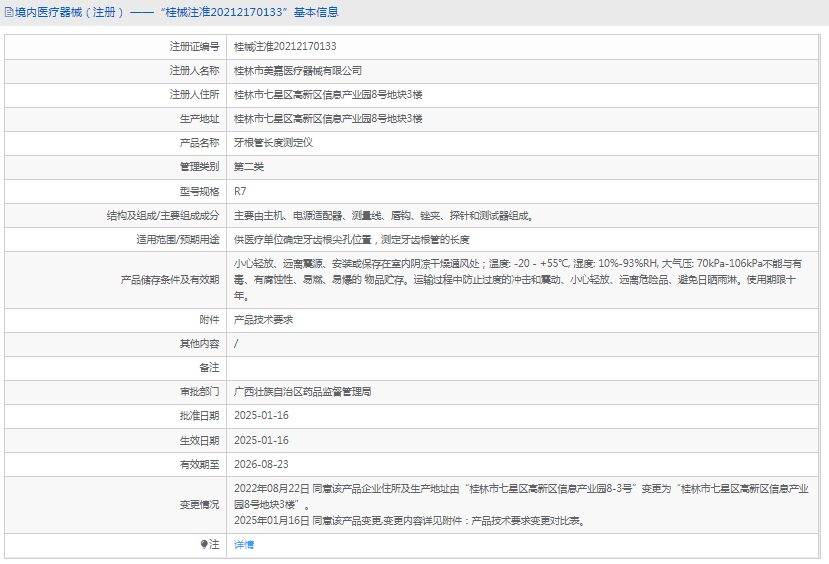Open the 详情 link in the 注 row
The width and height of the screenshot is (829, 564).
pos(244,544)
